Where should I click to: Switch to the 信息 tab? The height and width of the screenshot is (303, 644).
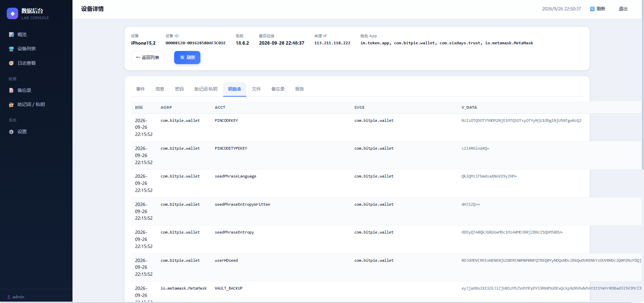(160, 89)
